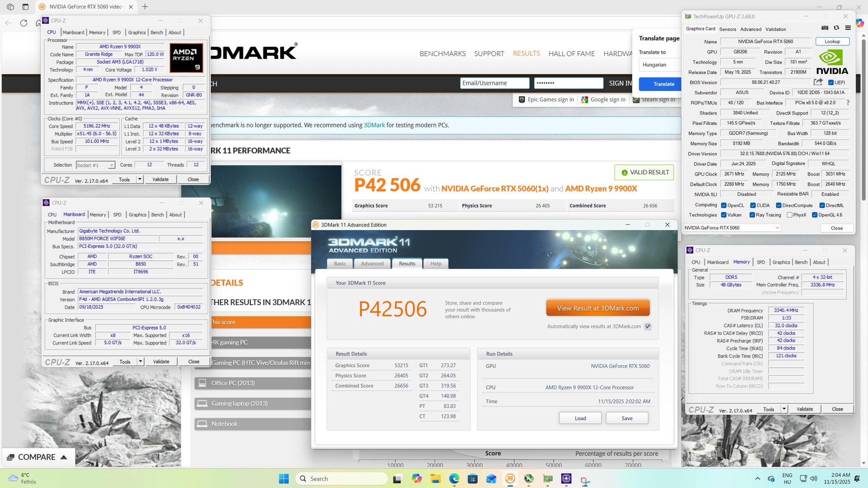This screenshot has width=868, height=488.
Task: Click the GPU-Z refresh icon
Action: click(836, 28)
